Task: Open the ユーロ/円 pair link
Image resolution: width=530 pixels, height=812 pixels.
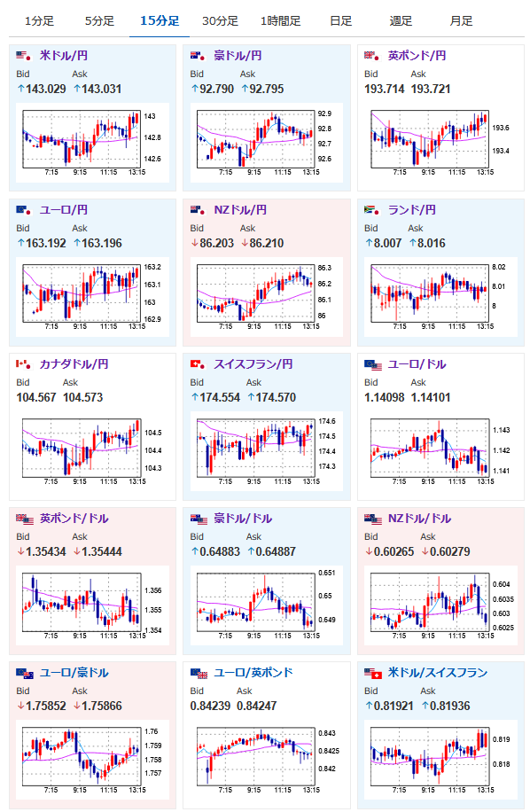Action: click(x=64, y=210)
